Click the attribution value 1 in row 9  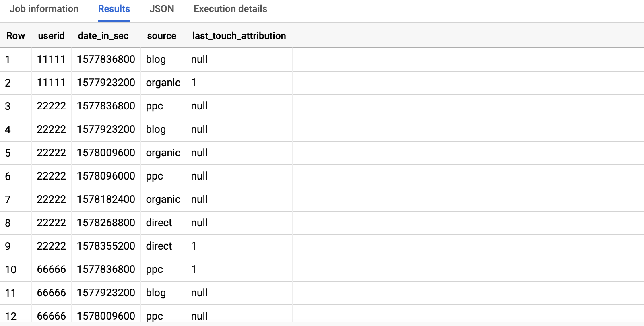coord(194,246)
